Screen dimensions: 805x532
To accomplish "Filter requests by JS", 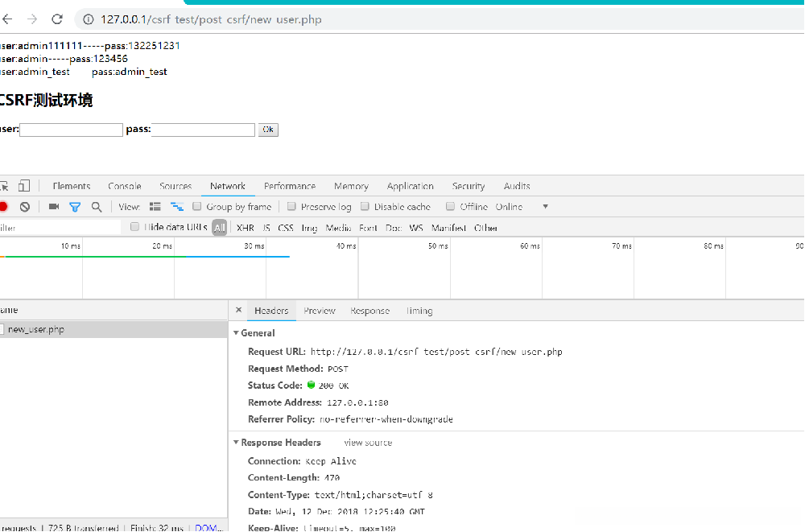I will pyautogui.click(x=266, y=228).
